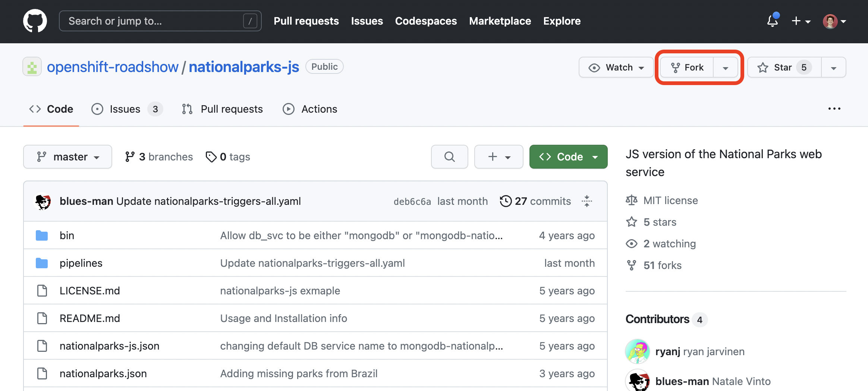This screenshot has width=868, height=391.
Task: Click the commit graph icon beside commits
Action: 587,201
